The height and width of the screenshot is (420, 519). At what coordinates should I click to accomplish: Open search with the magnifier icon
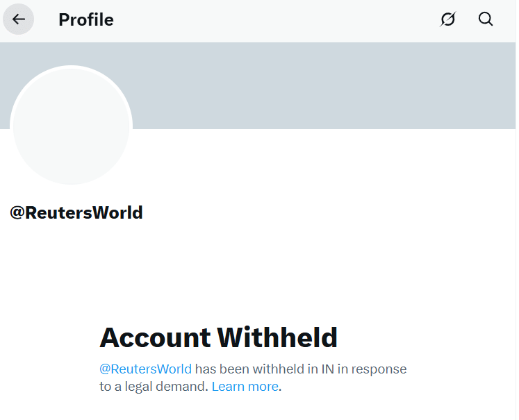click(x=486, y=19)
